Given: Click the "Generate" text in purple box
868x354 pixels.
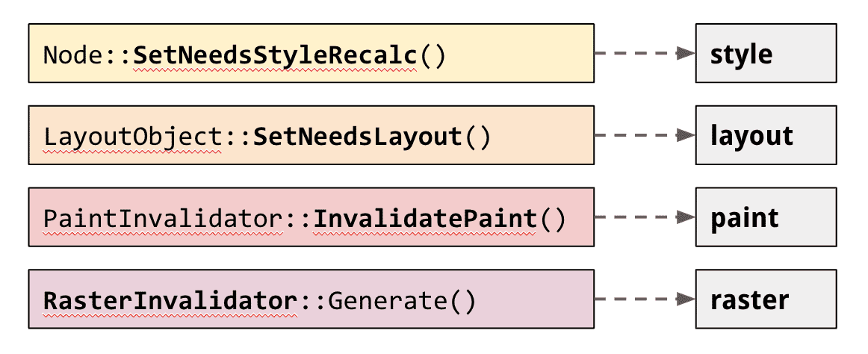Looking at the screenshot, I should point(387,302).
